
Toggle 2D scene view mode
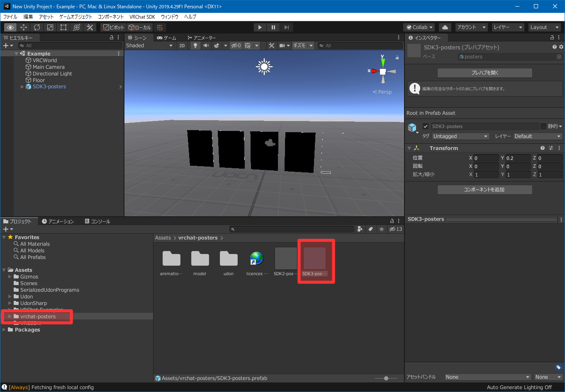coord(182,46)
